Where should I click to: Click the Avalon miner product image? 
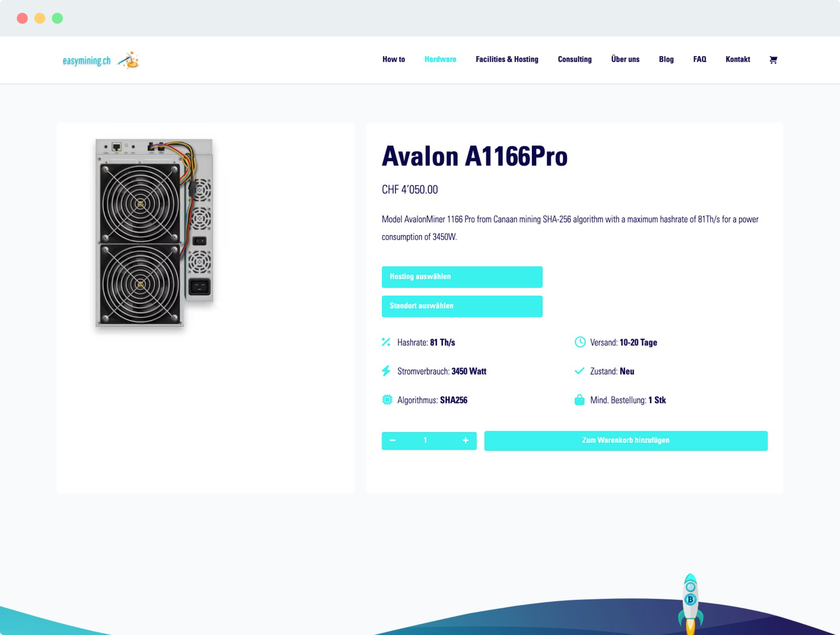(x=154, y=233)
